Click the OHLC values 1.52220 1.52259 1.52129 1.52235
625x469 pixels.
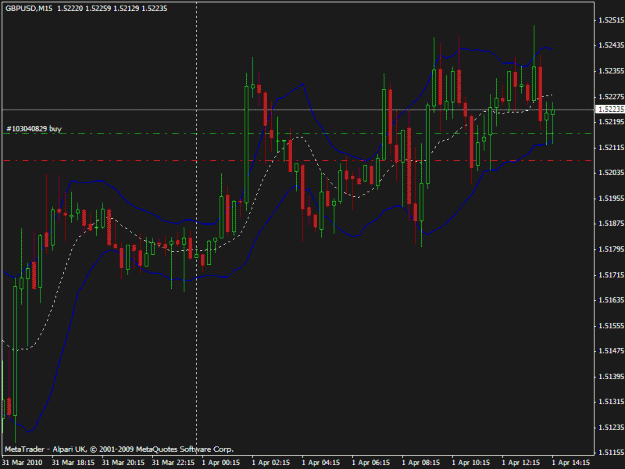pos(112,8)
